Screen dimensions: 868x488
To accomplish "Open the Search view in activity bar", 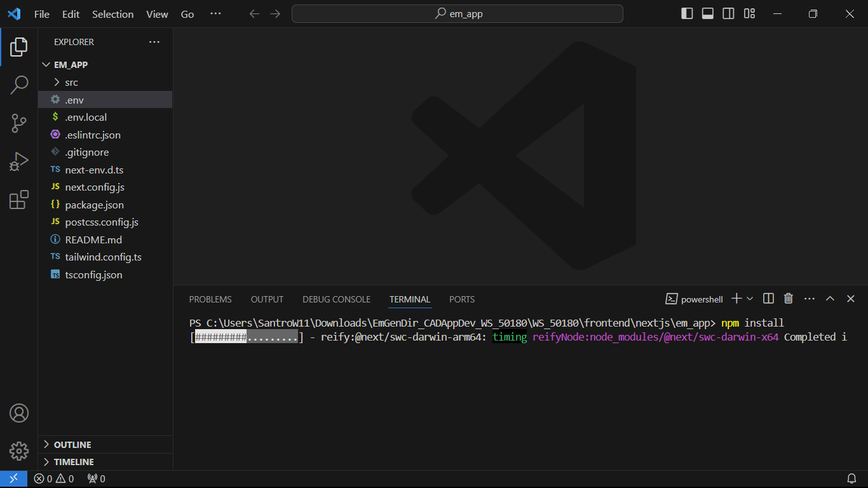I will 19,85.
